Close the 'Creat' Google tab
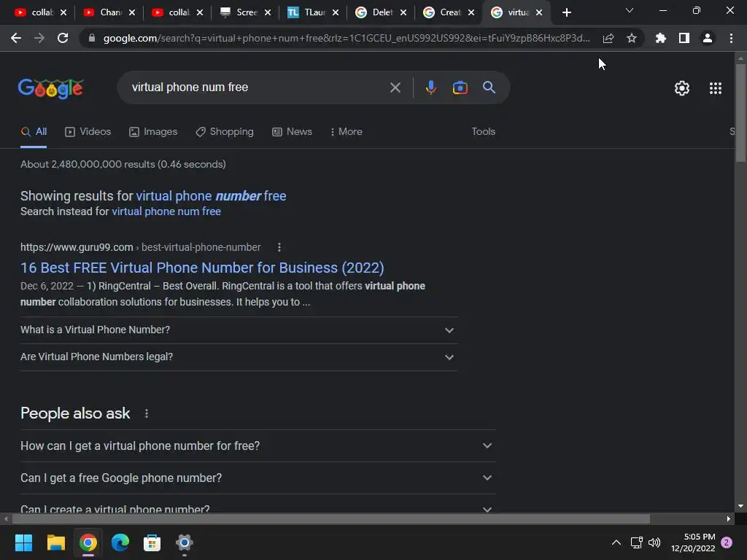 (471, 12)
